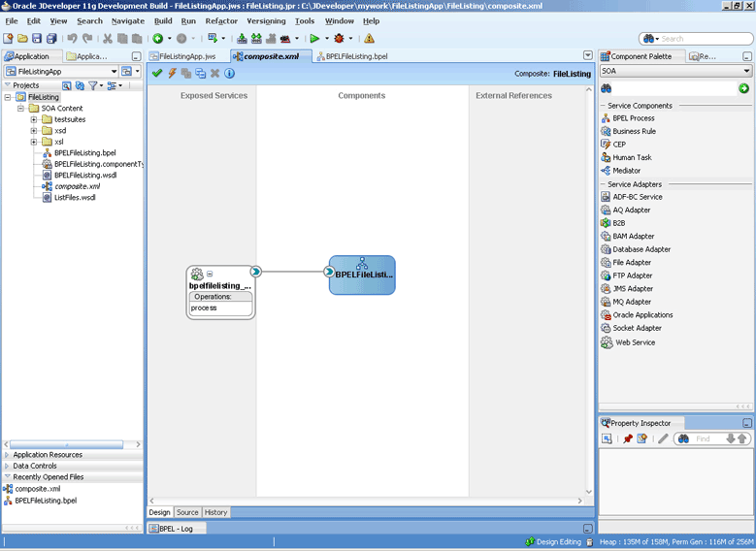The image size is (756, 551).
Task: Click the Component Palette search input field
Action: 674,88
